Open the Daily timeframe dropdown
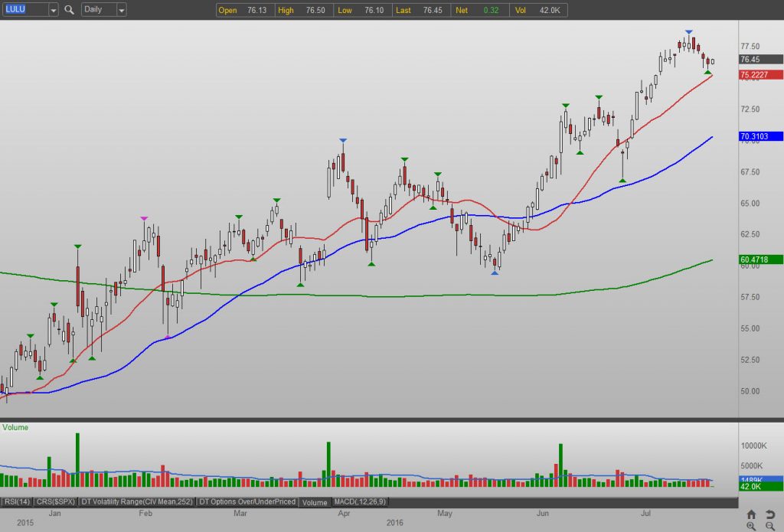This screenshot has width=784, height=532. 121,9
